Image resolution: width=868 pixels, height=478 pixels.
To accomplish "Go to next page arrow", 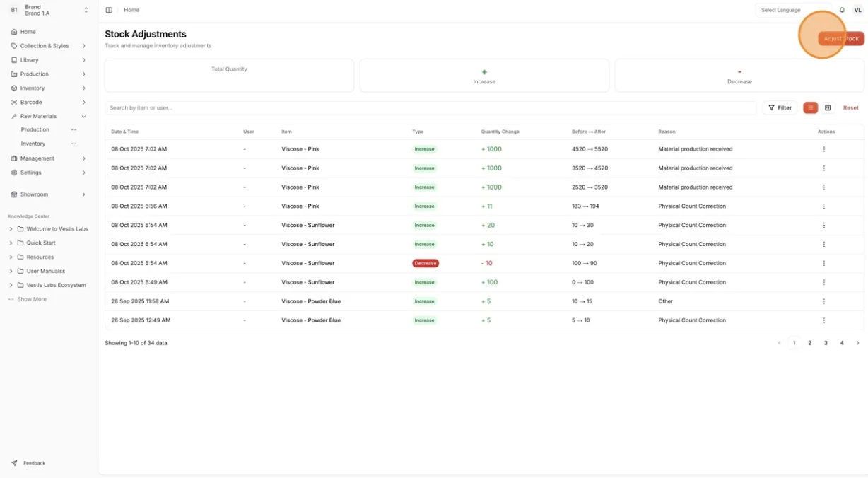I will 857,343.
